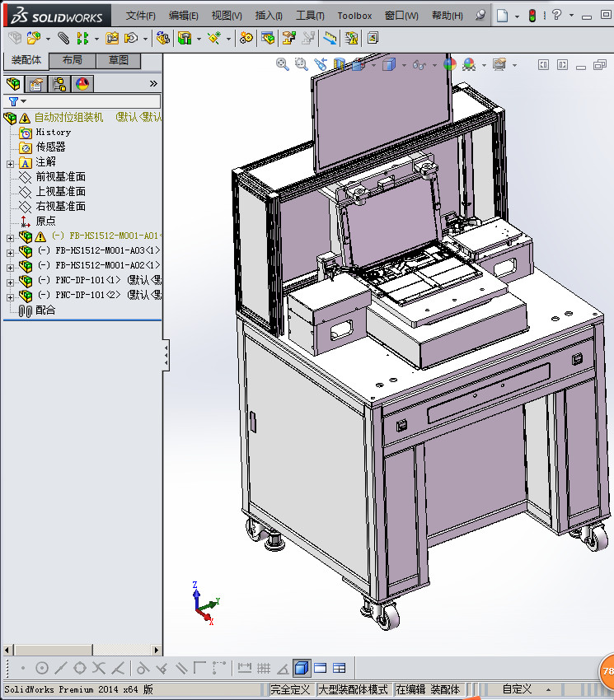
Task: Click the rebuild traffic light icon
Action: click(x=532, y=16)
